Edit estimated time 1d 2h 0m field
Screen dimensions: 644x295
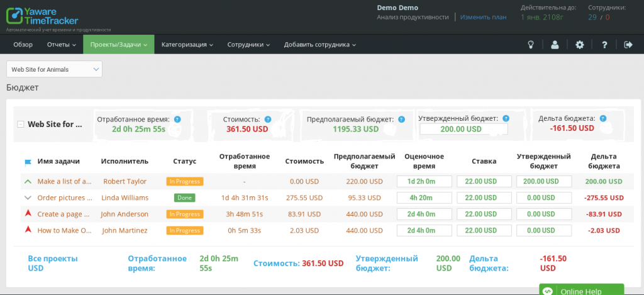tap(425, 181)
